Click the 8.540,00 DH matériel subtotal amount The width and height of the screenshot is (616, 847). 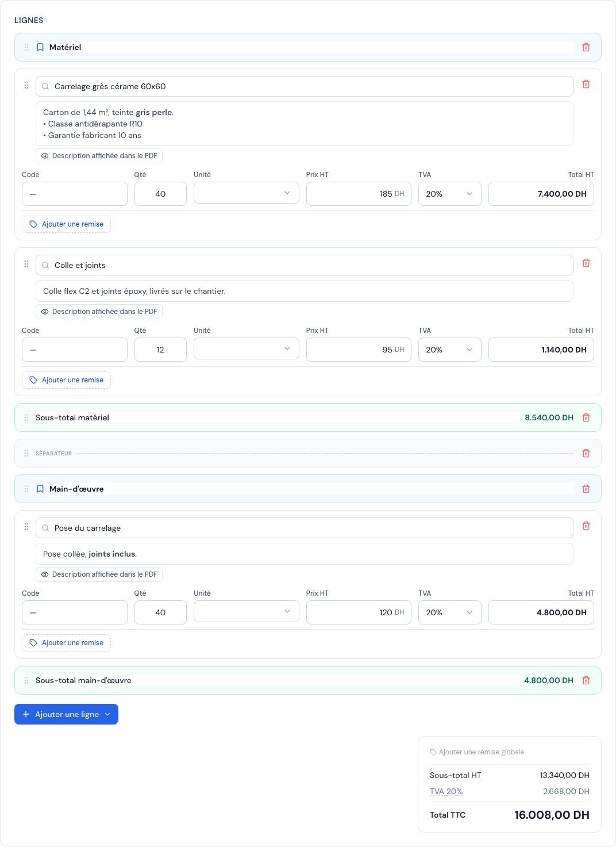[549, 417]
